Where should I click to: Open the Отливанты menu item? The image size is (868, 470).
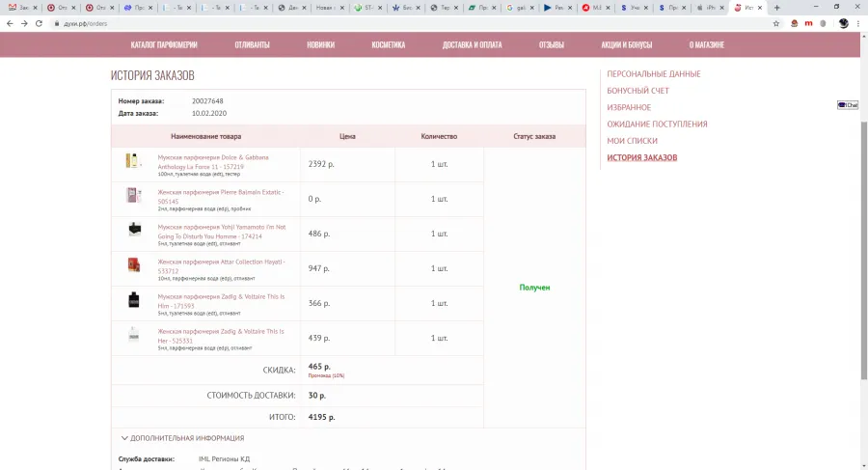[x=252, y=45]
